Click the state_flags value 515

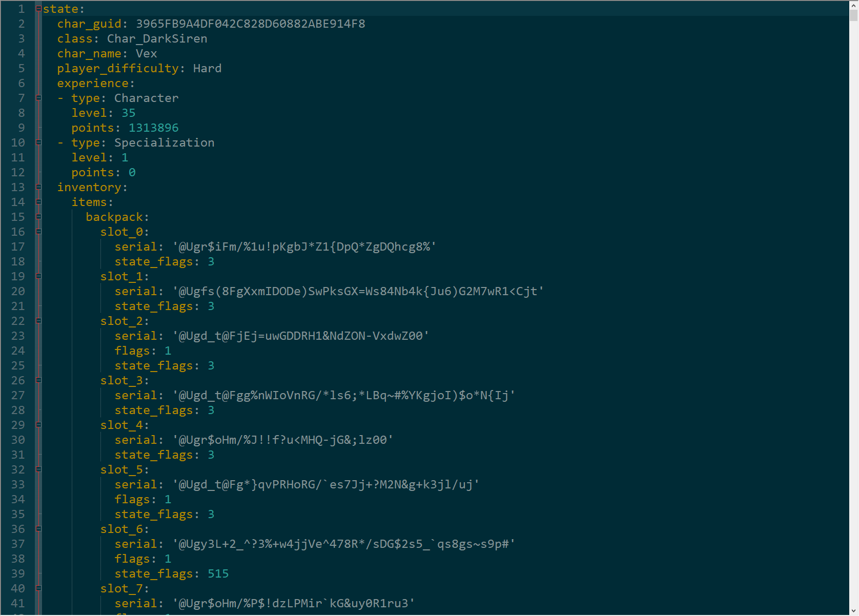(x=218, y=573)
